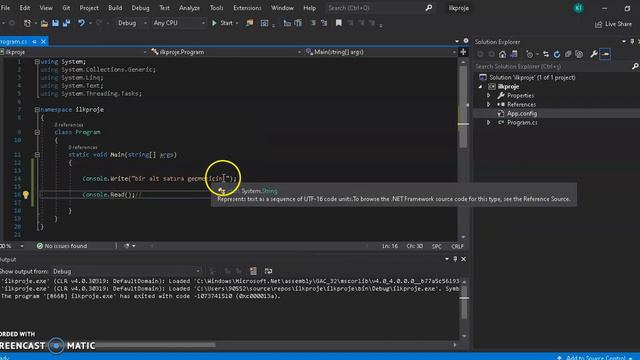Collapse the namespace ilkproje code block

[x=37, y=110]
